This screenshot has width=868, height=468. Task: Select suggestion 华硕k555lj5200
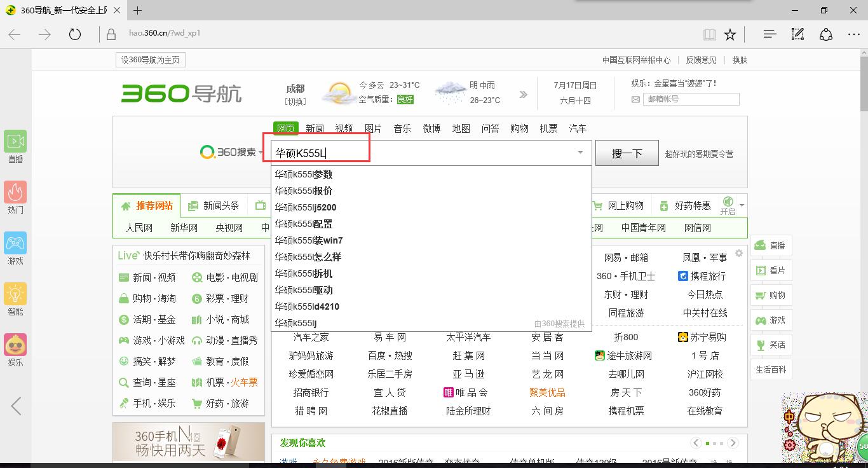[431, 207]
